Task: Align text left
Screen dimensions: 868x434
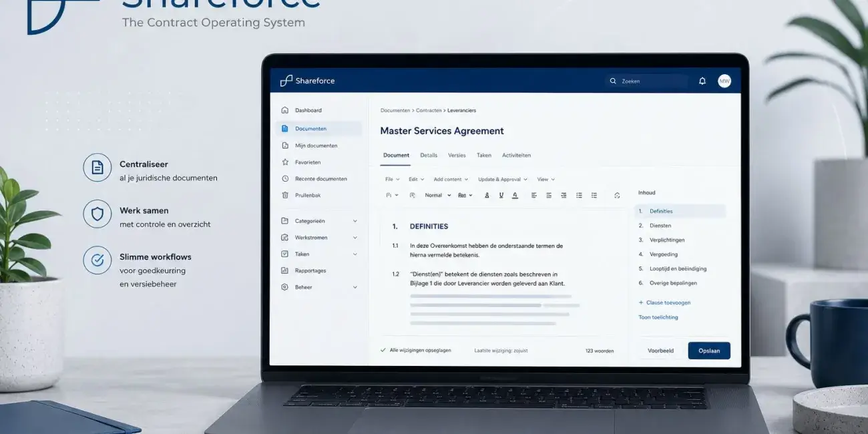Action: pyautogui.click(x=534, y=195)
